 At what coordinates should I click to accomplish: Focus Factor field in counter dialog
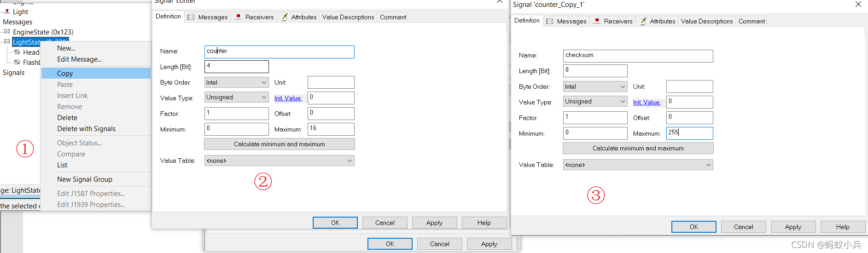pyautogui.click(x=237, y=113)
